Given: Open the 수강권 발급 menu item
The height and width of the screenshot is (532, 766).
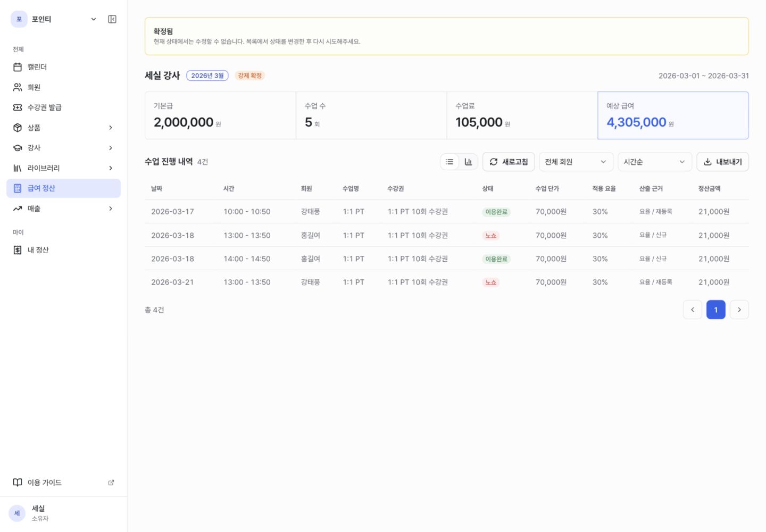Looking at the screenshot, I should pos(63,107).
